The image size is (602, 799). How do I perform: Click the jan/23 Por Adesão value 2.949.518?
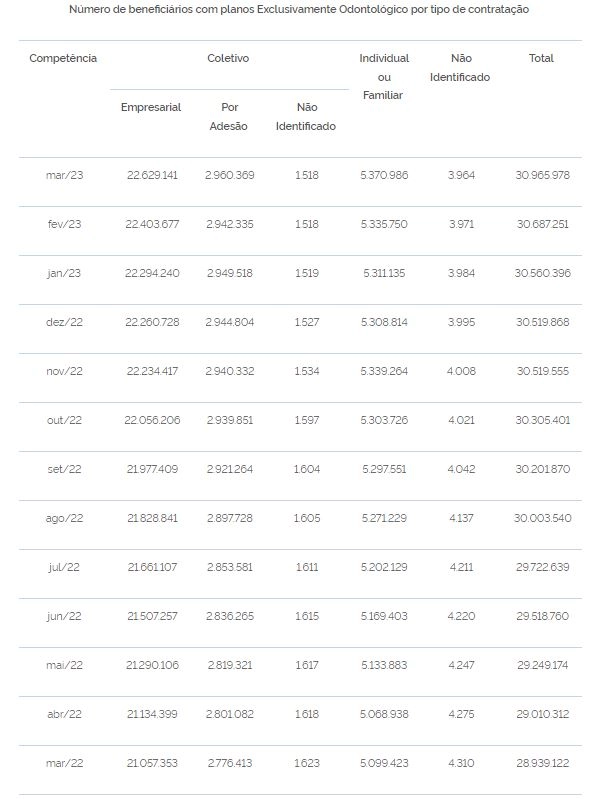(x=229, y=273)
